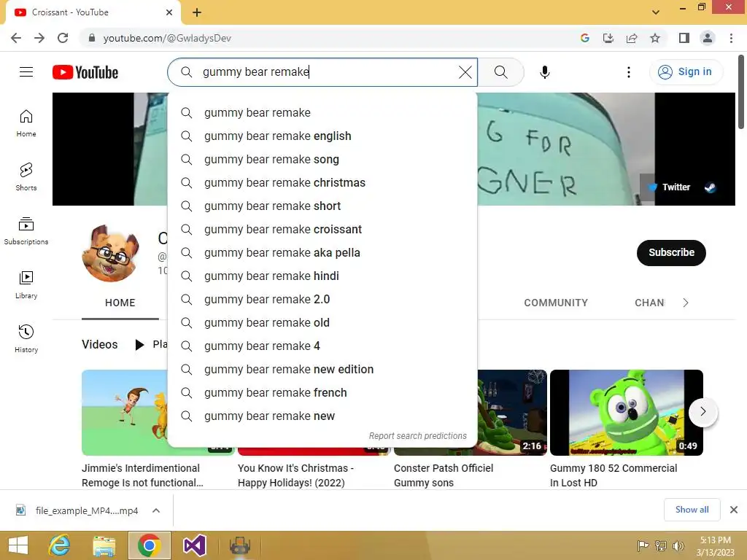This screenshot has width=747, height=560.
Task: Open the Twitter link on the banner
Action: click(x=670, y=187)
